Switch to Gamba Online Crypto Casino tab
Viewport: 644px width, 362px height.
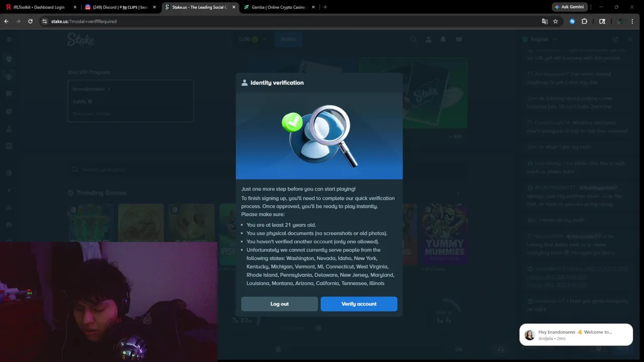click(278, 7)
